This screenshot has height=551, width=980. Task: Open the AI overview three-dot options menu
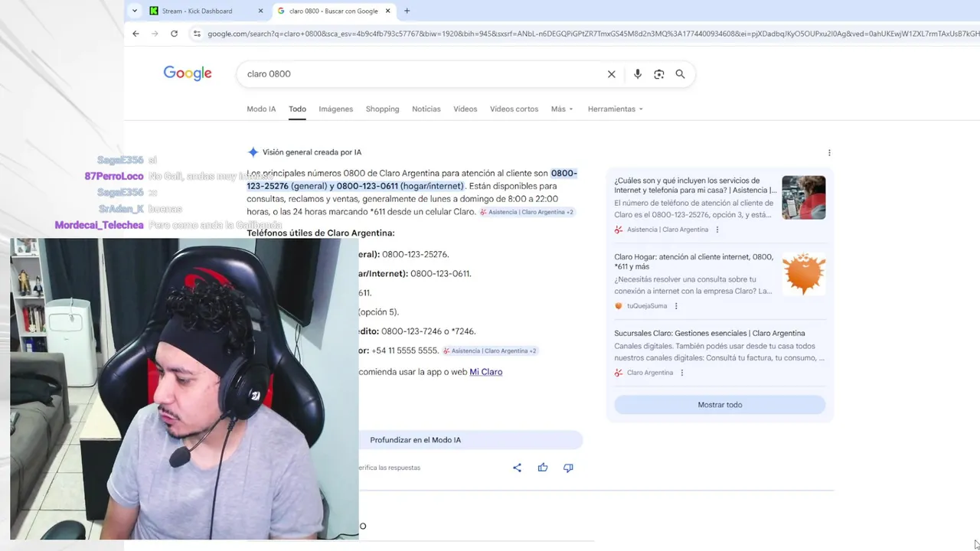pos(829,153)
